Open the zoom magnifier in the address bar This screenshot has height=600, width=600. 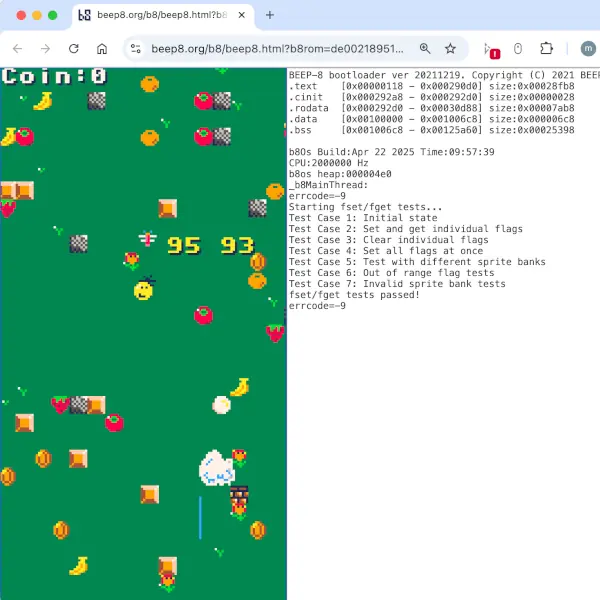coord(425,48)
